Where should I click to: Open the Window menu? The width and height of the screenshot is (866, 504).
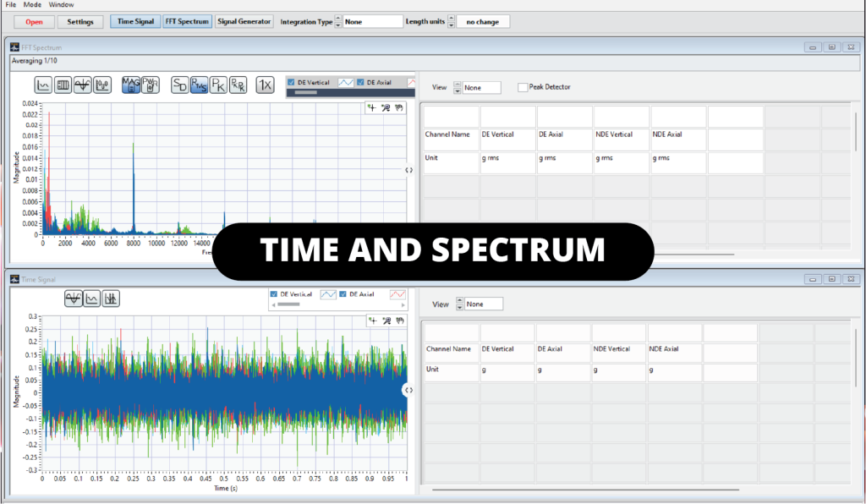[60, 4]
